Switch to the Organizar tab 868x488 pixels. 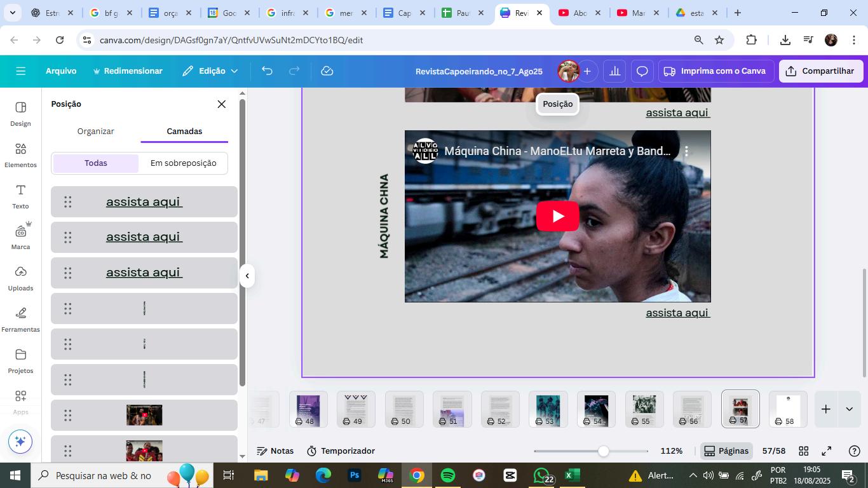coord(95,132)
